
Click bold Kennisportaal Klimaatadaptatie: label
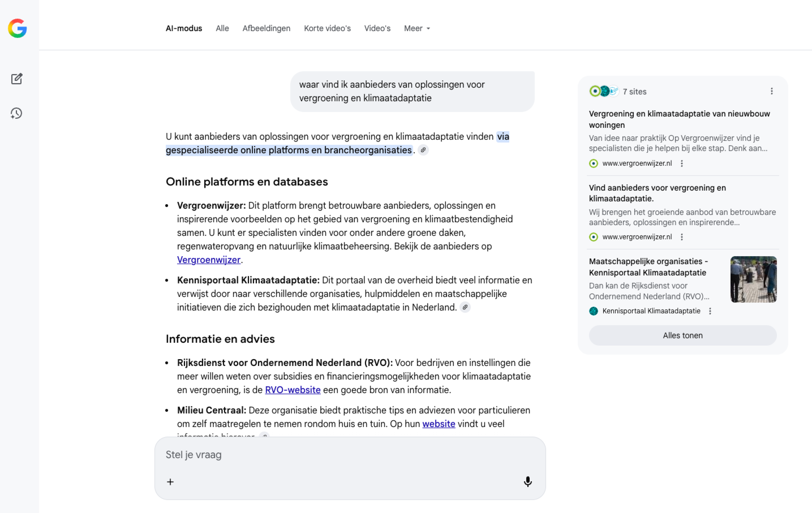(x=248, y=280)
